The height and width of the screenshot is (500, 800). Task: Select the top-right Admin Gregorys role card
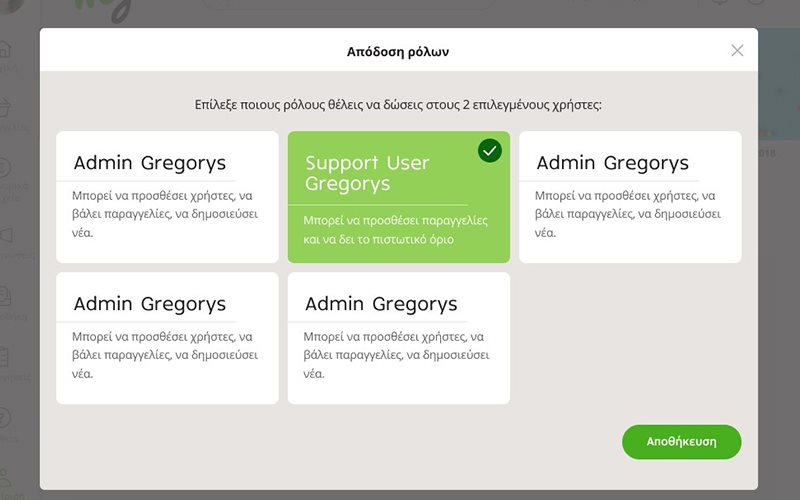click(x=630, y=197)
